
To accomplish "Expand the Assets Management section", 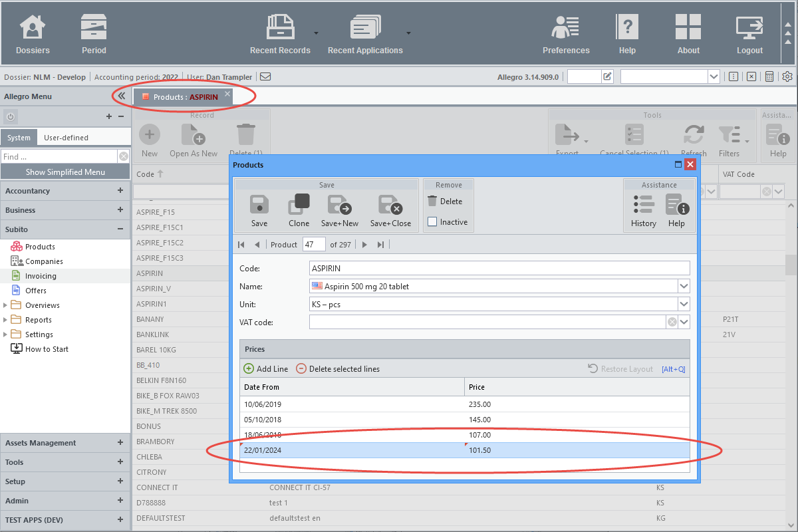I will [120, 443].
